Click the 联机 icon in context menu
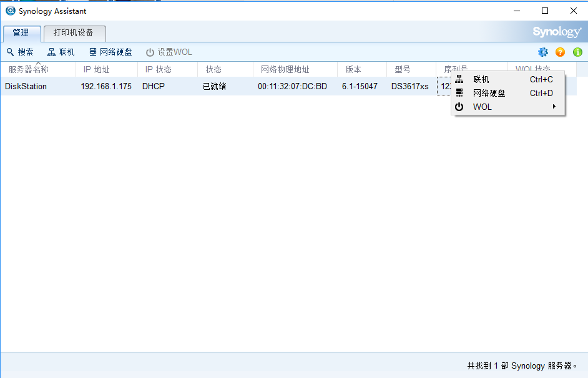This screenshot has height=378, width=588. pos(459,79)
